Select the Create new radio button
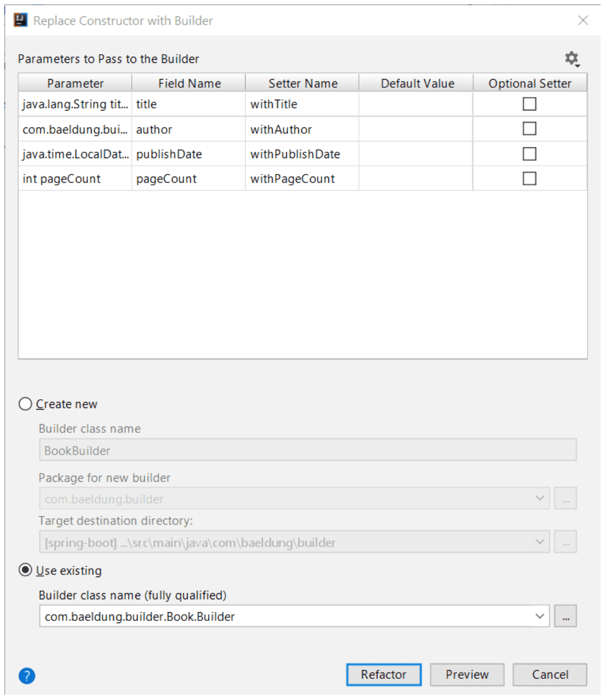The height and width of the screenshot is (700, 605). [25, 404]
